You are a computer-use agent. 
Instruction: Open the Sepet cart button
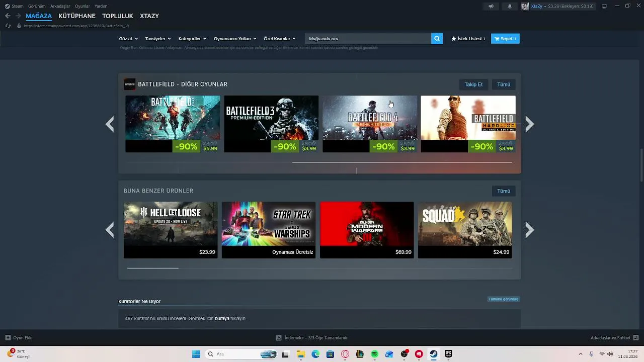click(505, 39)
